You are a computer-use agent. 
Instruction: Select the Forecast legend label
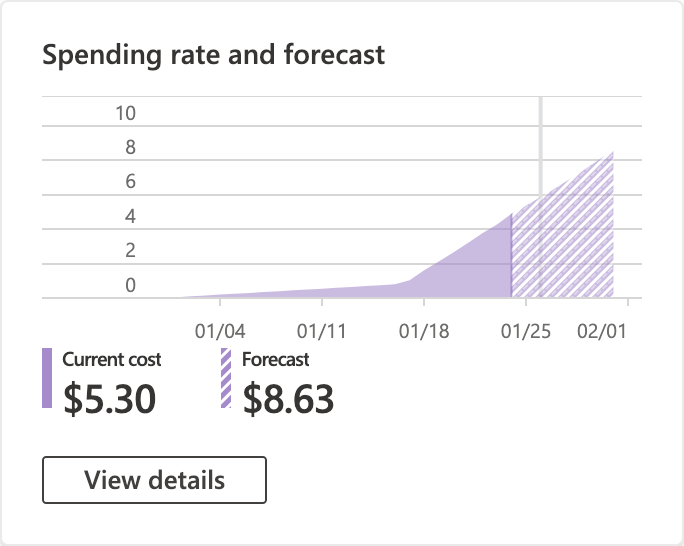click(x=276, y=360)
